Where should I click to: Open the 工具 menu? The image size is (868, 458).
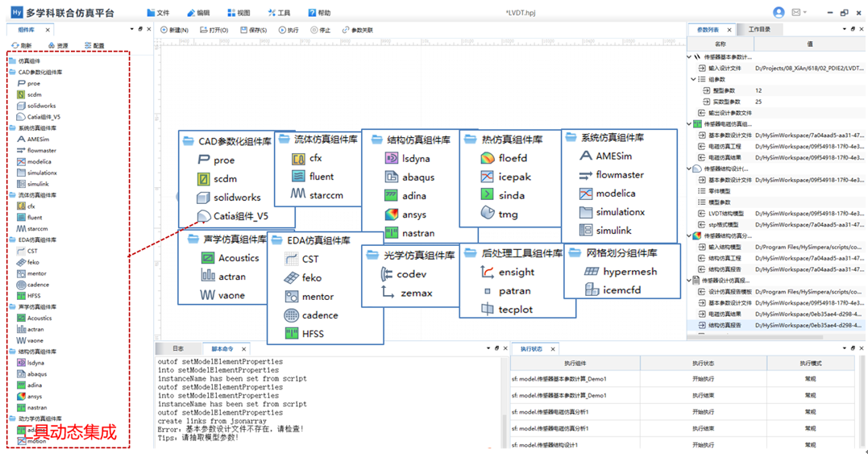coord(279,13)
